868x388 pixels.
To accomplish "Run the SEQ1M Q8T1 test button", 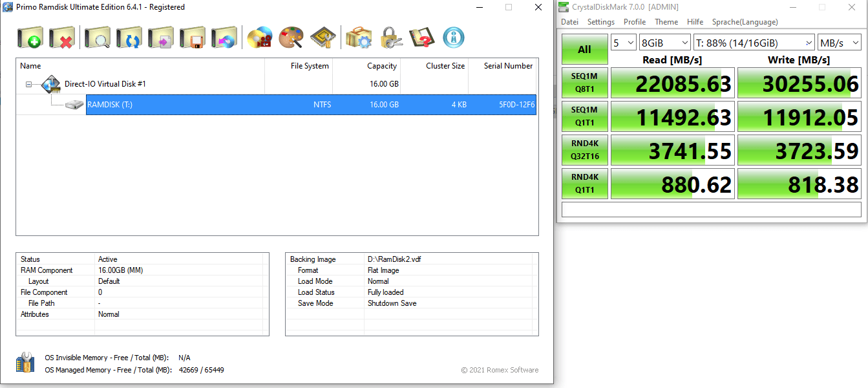I will click(x=585, y=83).
